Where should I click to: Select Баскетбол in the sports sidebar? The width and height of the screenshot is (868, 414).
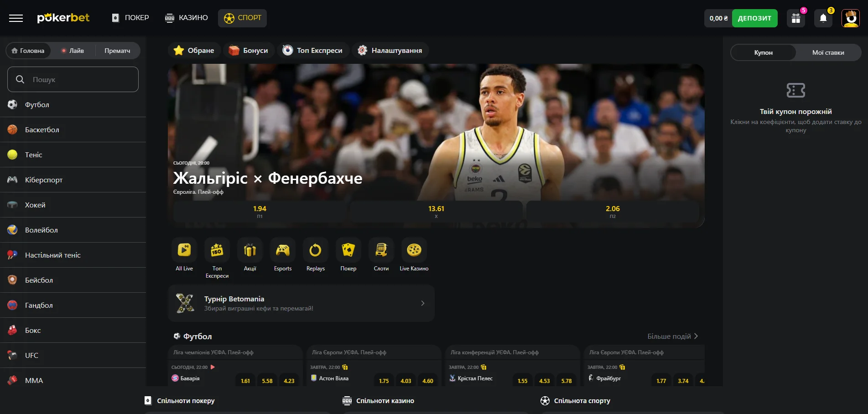click(x=73, y=129)
